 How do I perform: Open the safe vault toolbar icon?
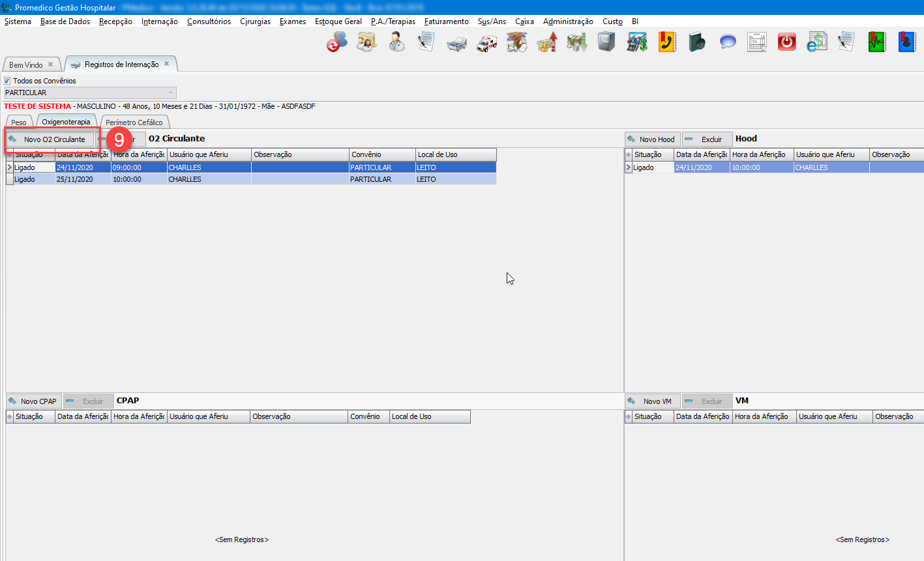(606, 43)
